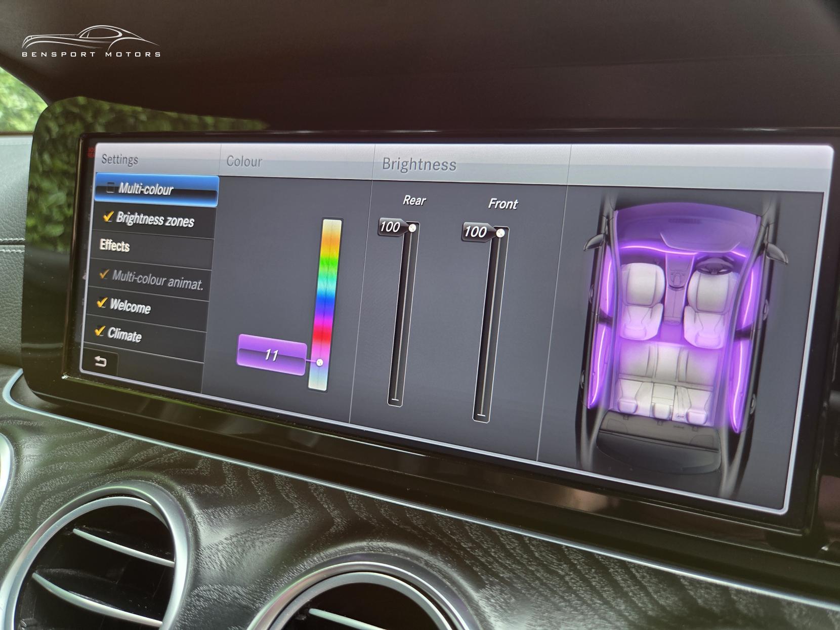Enable the Multi-colour checkbox

[110, 188]
